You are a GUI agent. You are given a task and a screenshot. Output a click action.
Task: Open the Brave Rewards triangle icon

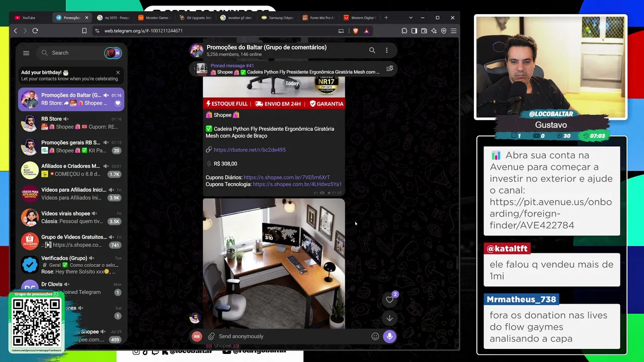pyautogui.click(x=366, y=31)
